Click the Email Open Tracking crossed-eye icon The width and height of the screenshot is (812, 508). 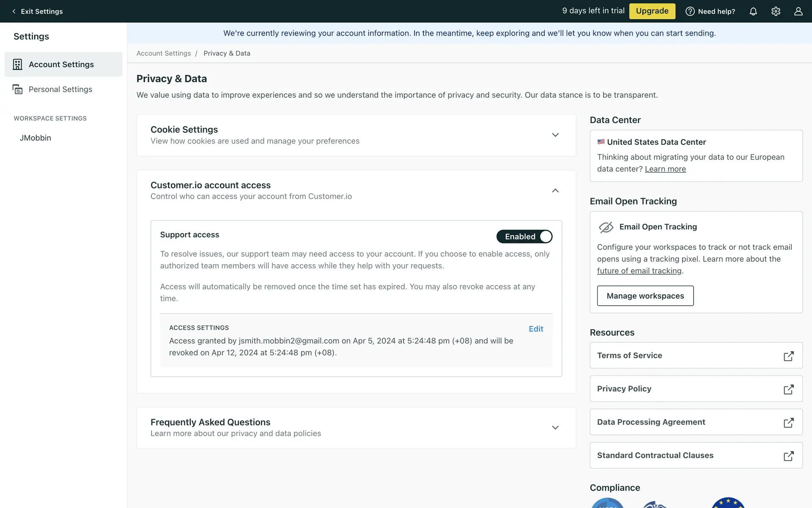point(606,227)
